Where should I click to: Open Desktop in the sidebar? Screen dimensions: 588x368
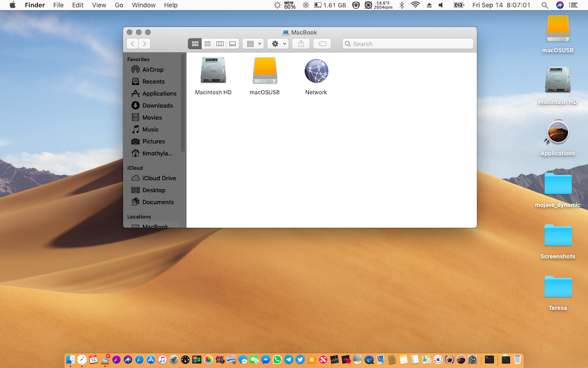154,190
